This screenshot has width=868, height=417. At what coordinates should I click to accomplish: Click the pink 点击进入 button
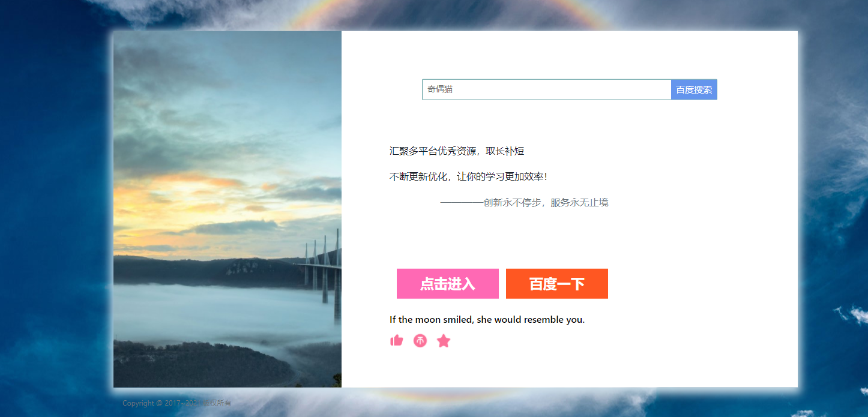click(448, 284)
